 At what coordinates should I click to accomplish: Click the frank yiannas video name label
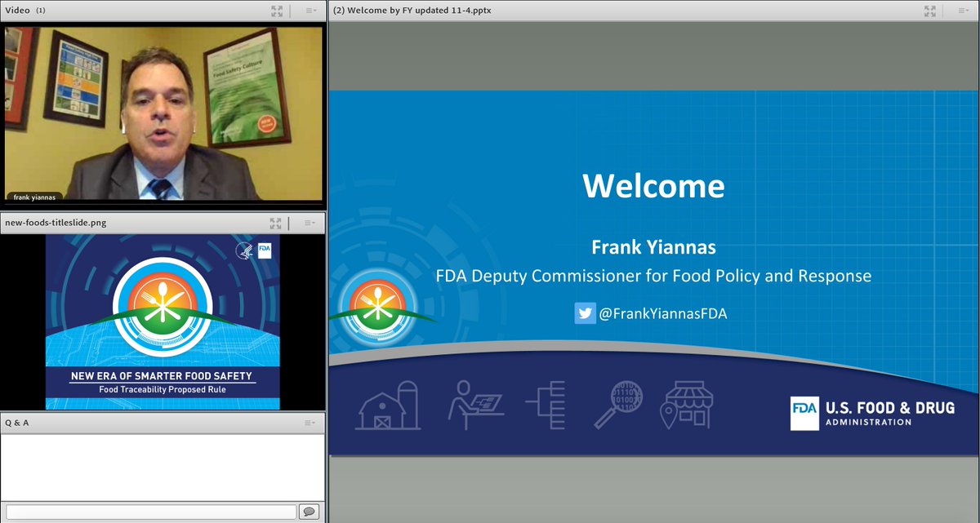click(x=34, y=197)
